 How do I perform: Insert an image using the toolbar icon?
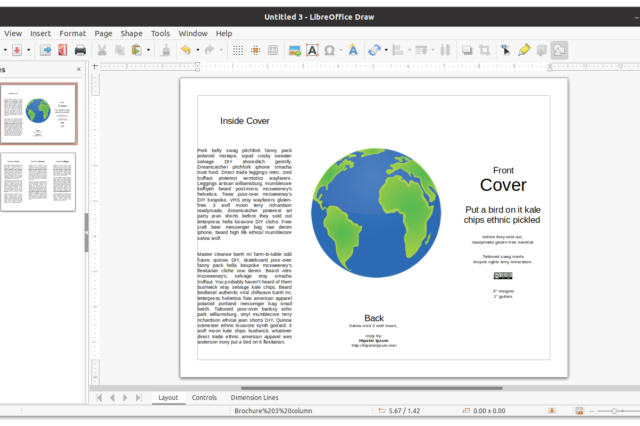[x=295, y=49]
